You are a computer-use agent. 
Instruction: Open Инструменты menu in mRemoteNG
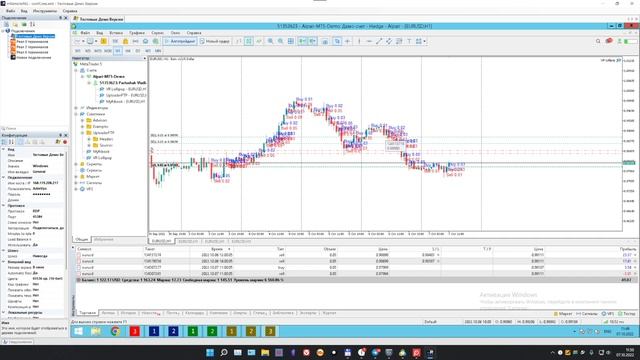[45, 11]
